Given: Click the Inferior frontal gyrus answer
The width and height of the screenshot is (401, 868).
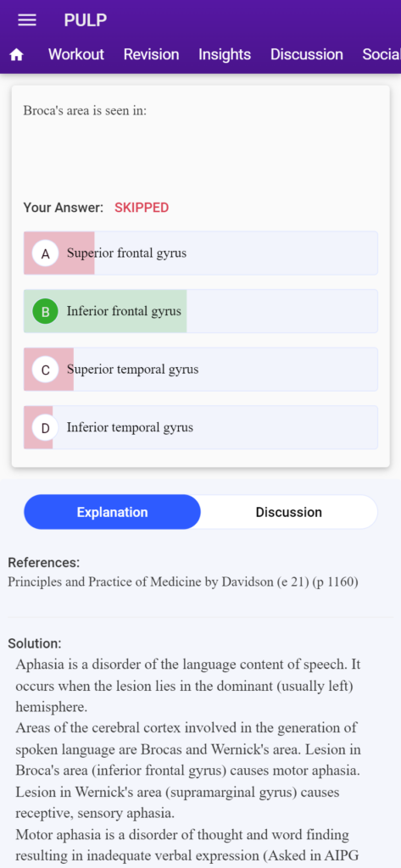Looking at the screenshot, I should 200,312.
